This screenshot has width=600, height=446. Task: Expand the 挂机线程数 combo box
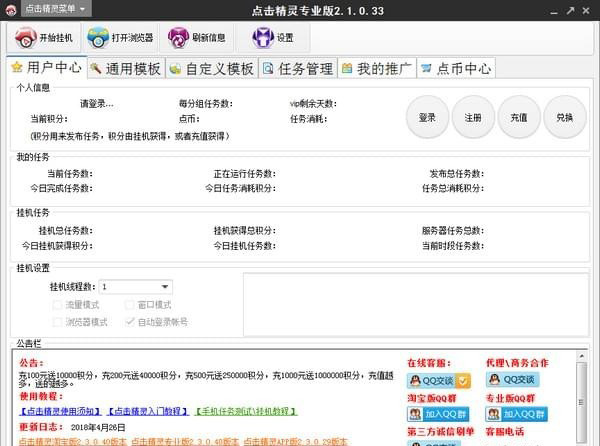pyautogui.click(x=165, y=286)
